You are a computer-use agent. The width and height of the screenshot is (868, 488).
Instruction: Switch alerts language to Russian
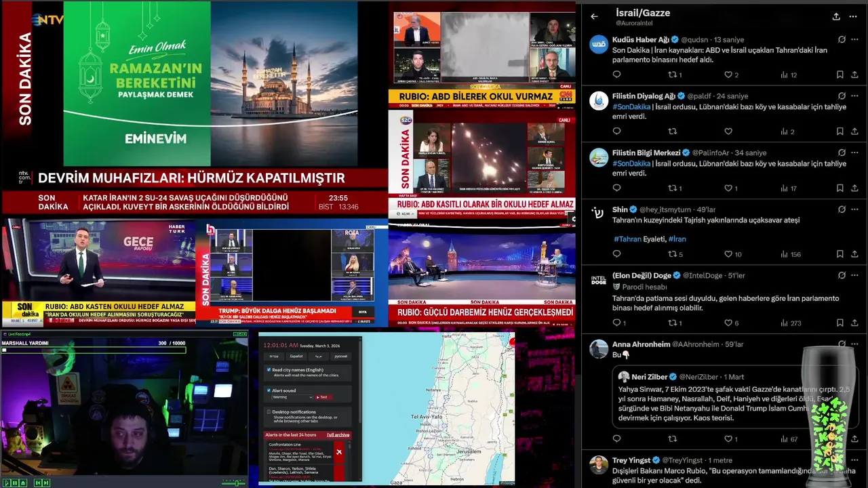(341, 356)
